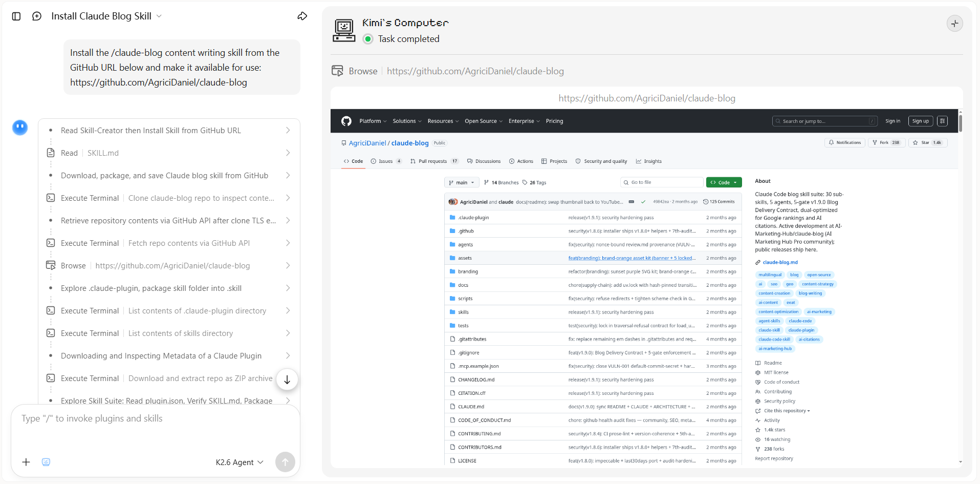The height and width of the screenshot is (484, 980).
Task: Open the main branch dropdown
Action: tap(462, 183)
